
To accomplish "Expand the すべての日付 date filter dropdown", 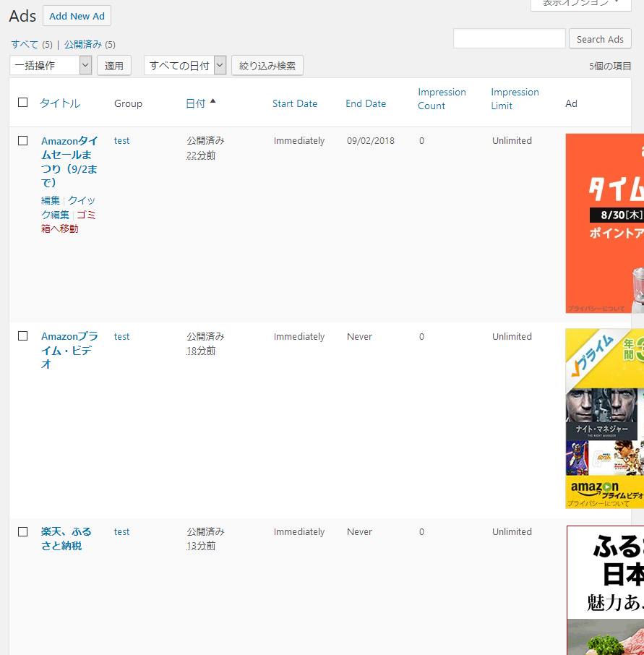I will click(x=185, y=66).
